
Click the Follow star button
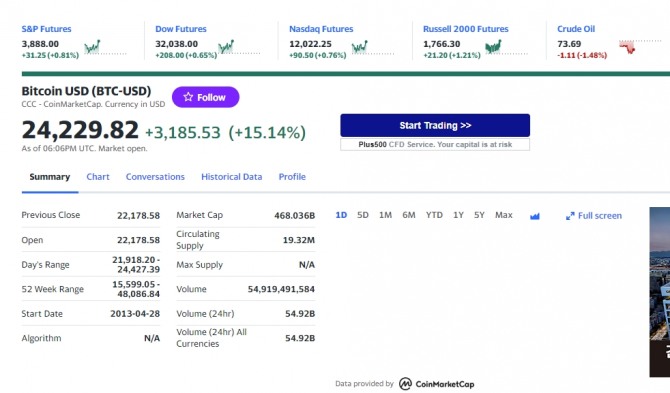pyautogui.click(x=206, y=97)
